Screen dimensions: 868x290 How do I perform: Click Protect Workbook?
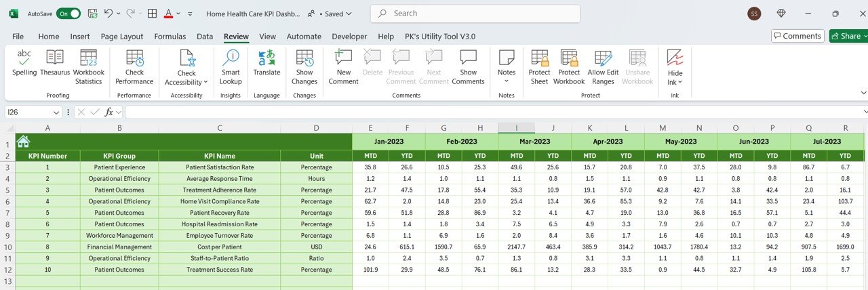click(x=569, y=67)
